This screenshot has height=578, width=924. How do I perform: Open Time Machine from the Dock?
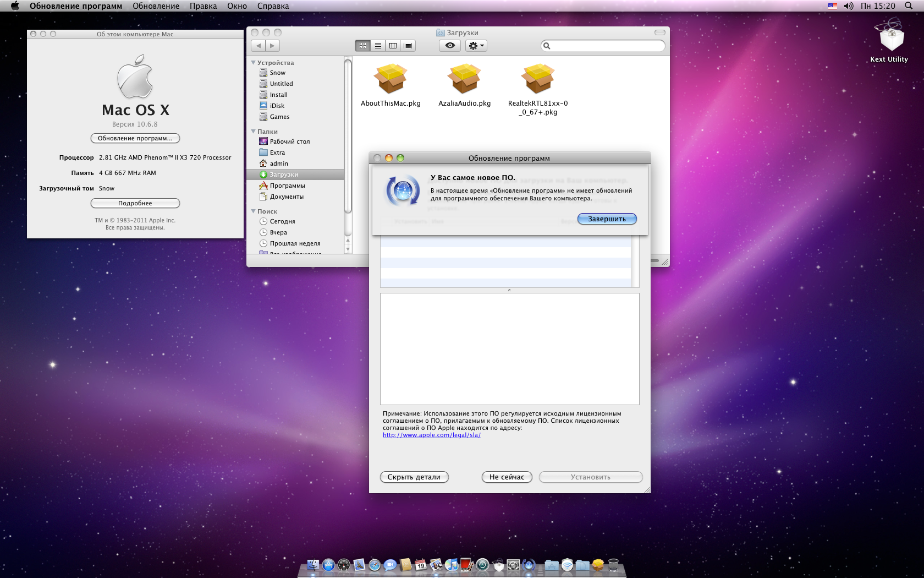coord(482,565)
